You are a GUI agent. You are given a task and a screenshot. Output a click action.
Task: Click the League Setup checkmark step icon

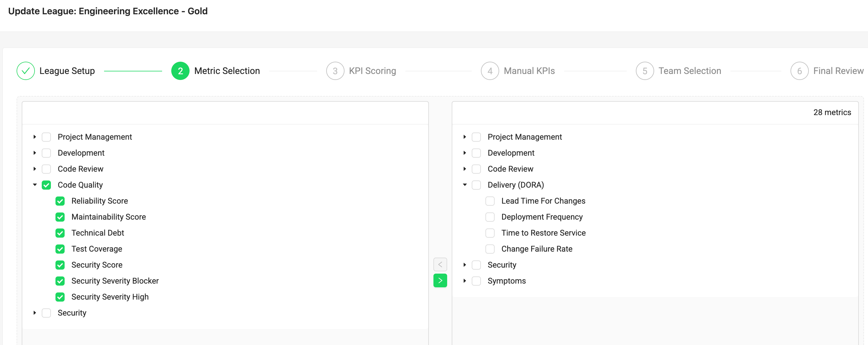click(26, 71)
